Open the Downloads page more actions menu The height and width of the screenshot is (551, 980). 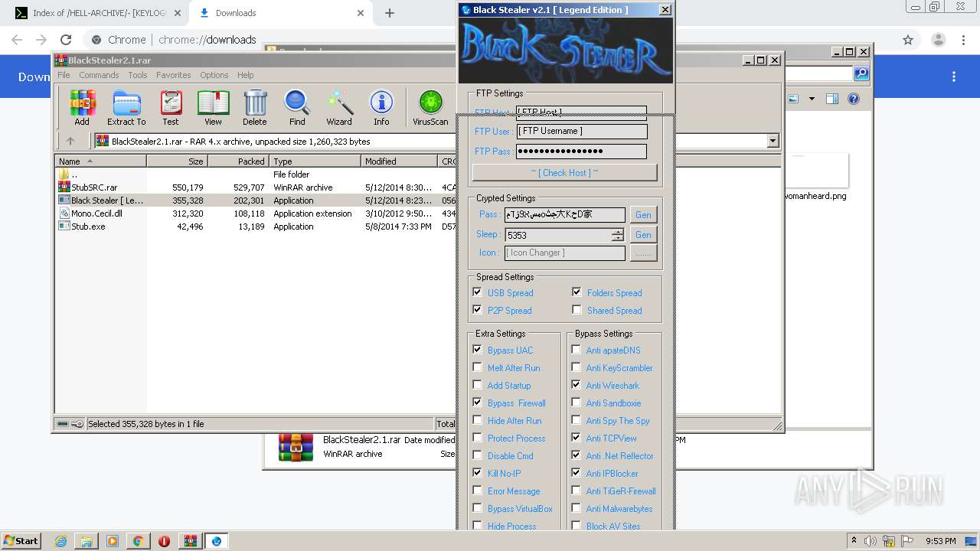pos(954,77)
